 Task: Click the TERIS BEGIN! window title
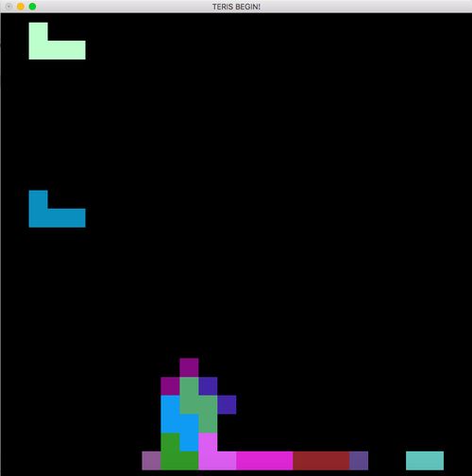pyautogui.click(x=236, y=7)
